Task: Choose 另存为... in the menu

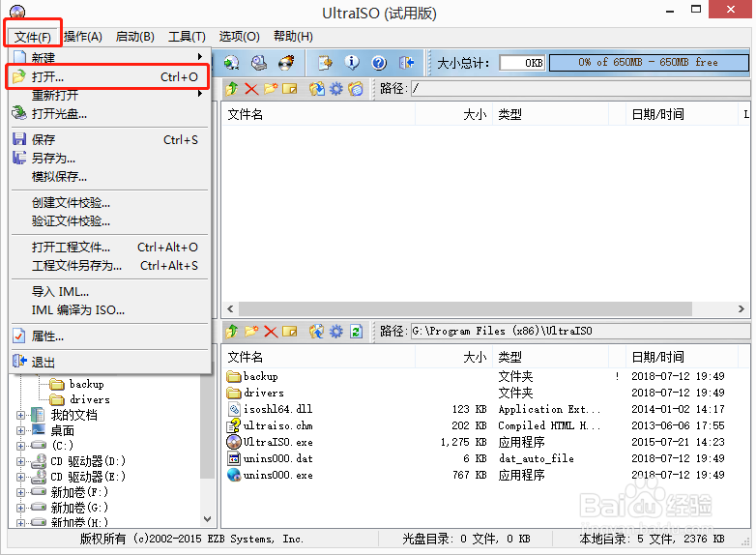Action: [x=109, y=159]
